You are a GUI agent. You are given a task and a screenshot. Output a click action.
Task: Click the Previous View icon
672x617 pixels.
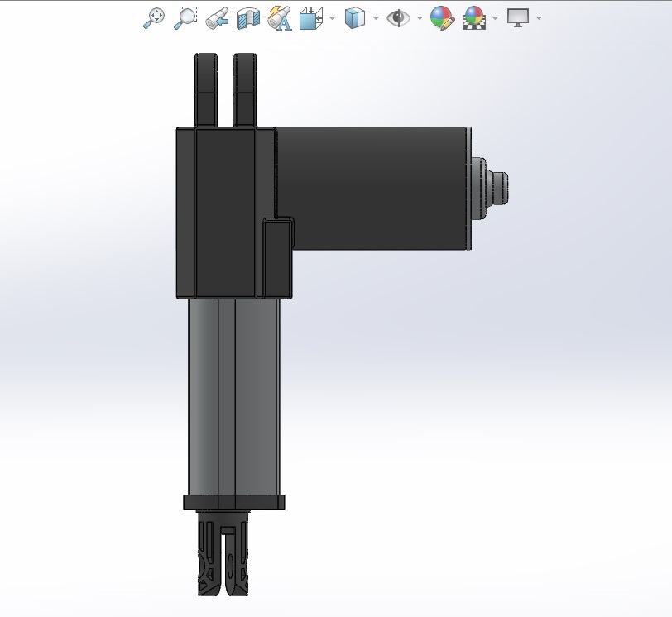217,18
